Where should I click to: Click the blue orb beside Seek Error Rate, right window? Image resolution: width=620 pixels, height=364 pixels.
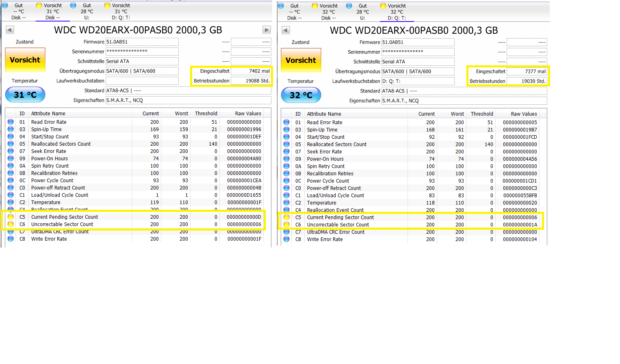click(x=286, y=151)
